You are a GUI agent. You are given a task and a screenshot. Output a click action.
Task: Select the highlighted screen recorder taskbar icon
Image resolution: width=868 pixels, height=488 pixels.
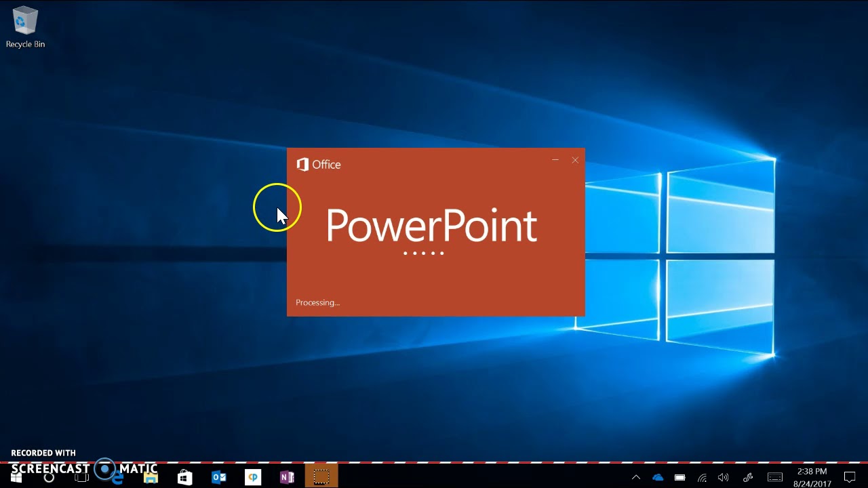coord(321,477)
